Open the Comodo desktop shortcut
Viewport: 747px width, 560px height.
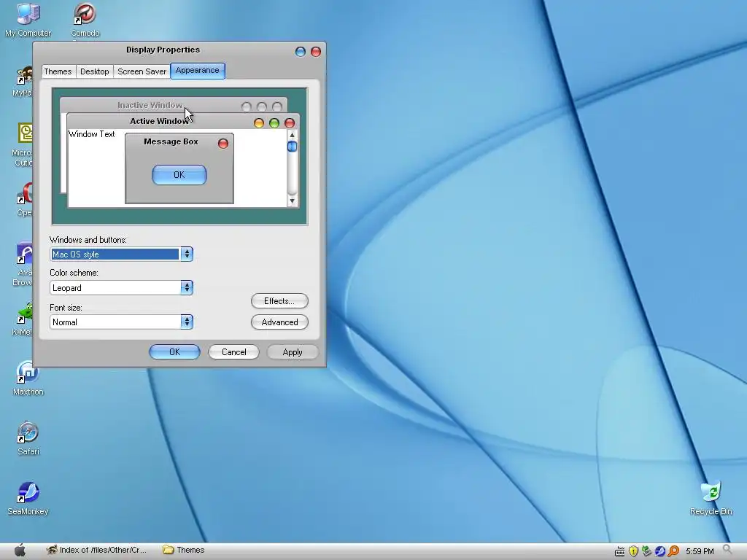(85, 19)
